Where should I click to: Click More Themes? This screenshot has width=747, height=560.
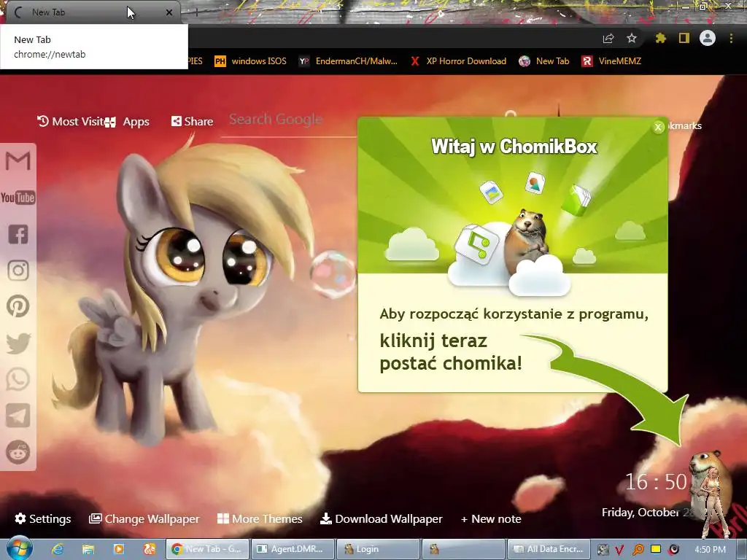[260, 518]
